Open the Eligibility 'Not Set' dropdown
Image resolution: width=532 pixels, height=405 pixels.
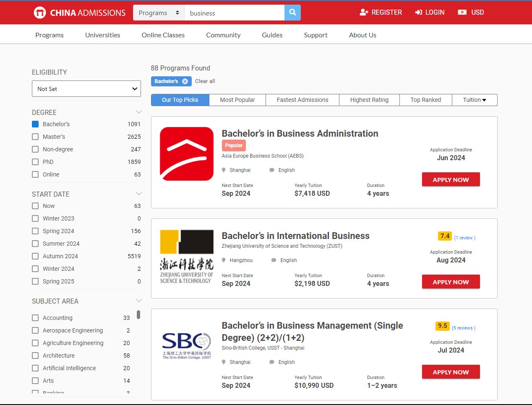point(86,89)
